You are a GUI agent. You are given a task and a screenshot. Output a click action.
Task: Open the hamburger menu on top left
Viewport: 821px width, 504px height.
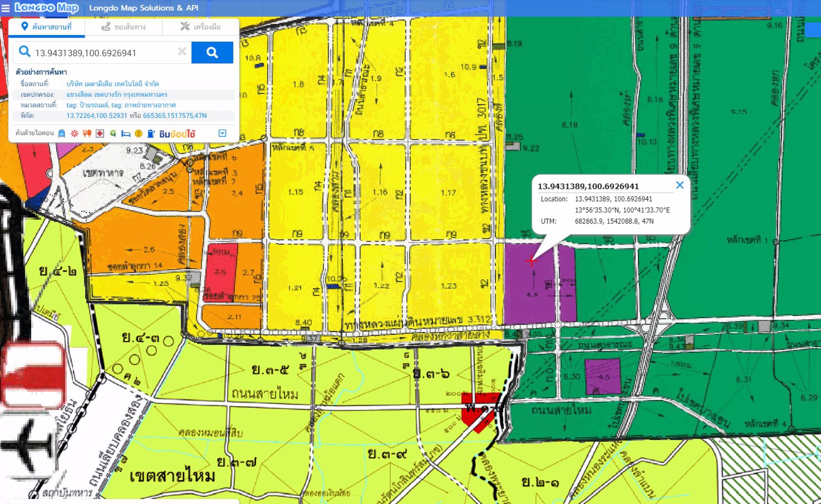point(6,8)
